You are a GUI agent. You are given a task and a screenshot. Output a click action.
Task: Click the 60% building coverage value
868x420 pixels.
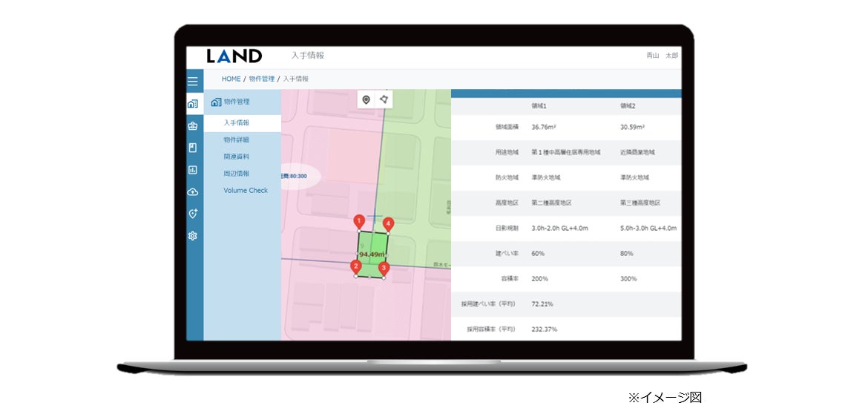pyautogui.click(x=538, y=254)
